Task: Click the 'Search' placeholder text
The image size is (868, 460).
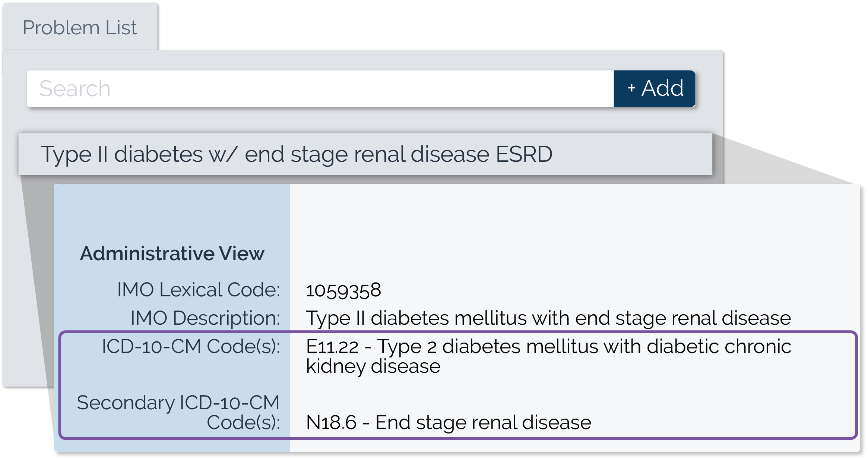Action: point(75,89)
